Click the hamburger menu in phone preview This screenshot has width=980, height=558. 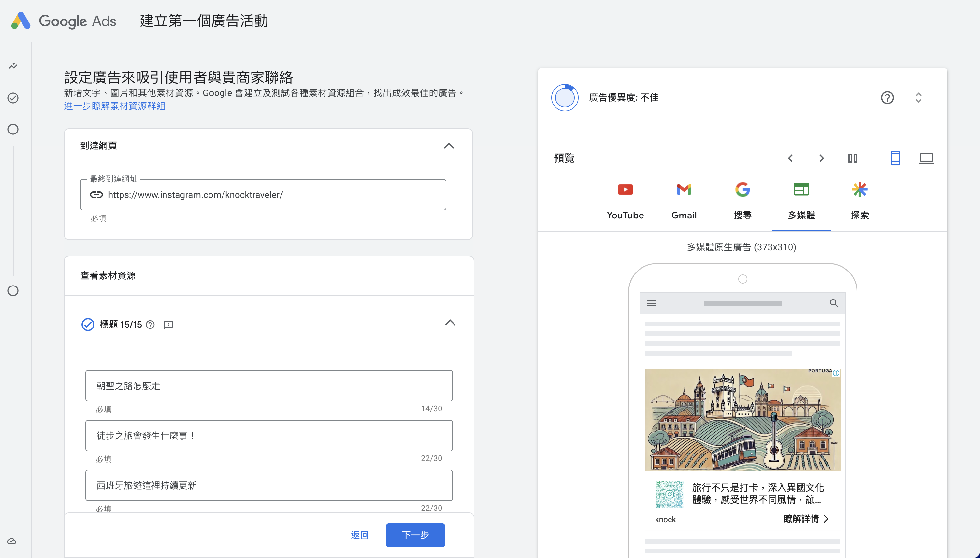coord(651,303)
